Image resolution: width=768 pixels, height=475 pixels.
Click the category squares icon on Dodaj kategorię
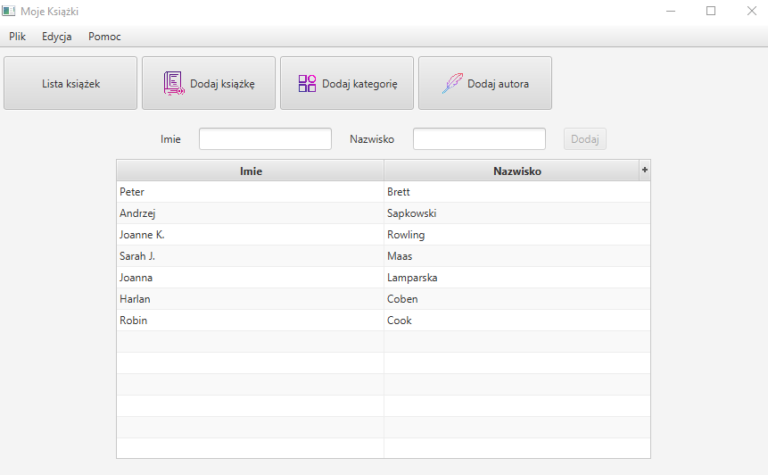tap(307, 84)
